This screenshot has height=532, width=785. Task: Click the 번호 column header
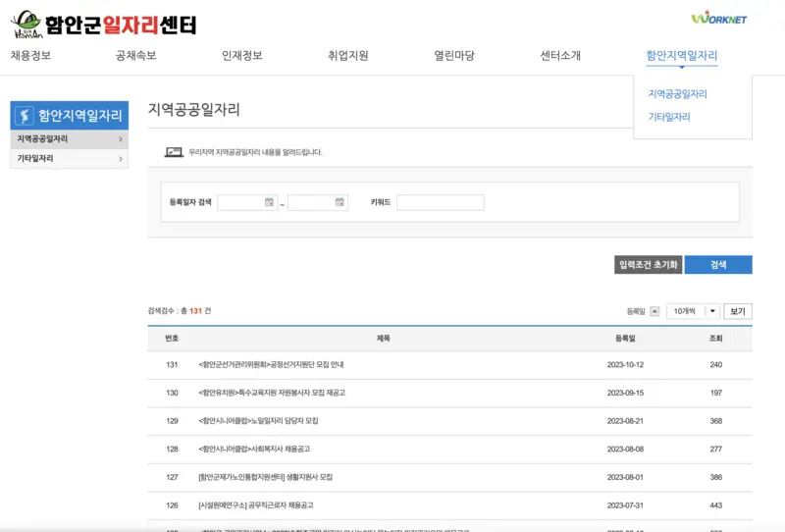pyautogui.click(x=172, y=338)
